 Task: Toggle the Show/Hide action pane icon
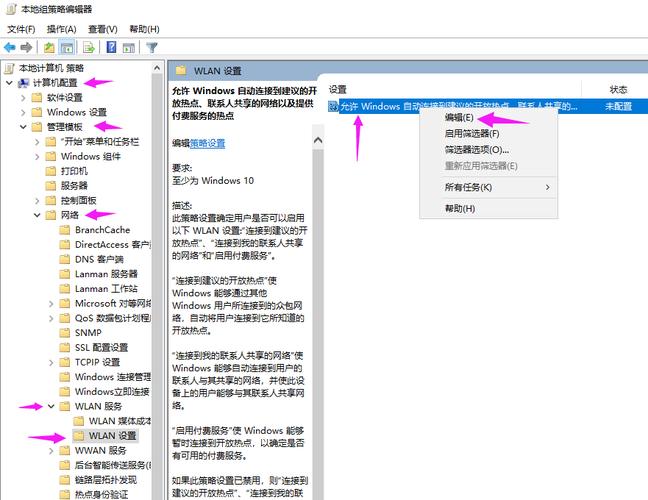pyautogui.click(x=129, y=48)
